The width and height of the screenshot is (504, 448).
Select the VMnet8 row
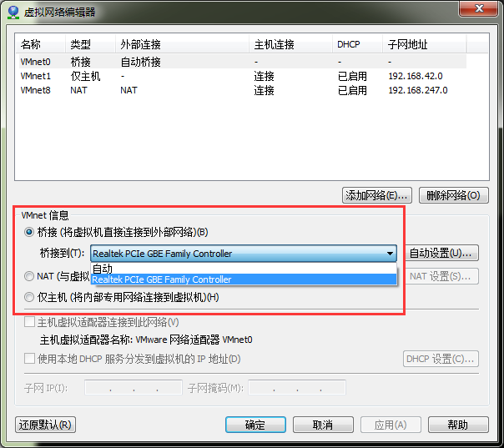(243, 90)
